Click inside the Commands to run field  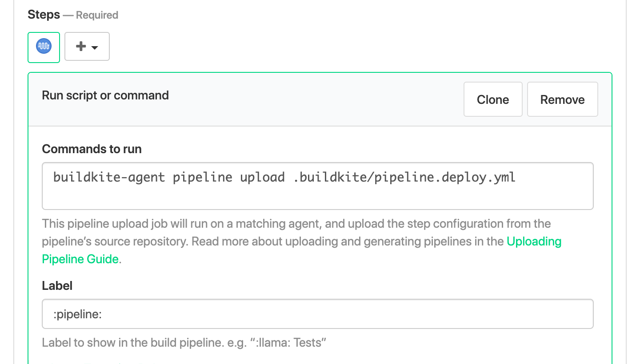coord(317,186)
